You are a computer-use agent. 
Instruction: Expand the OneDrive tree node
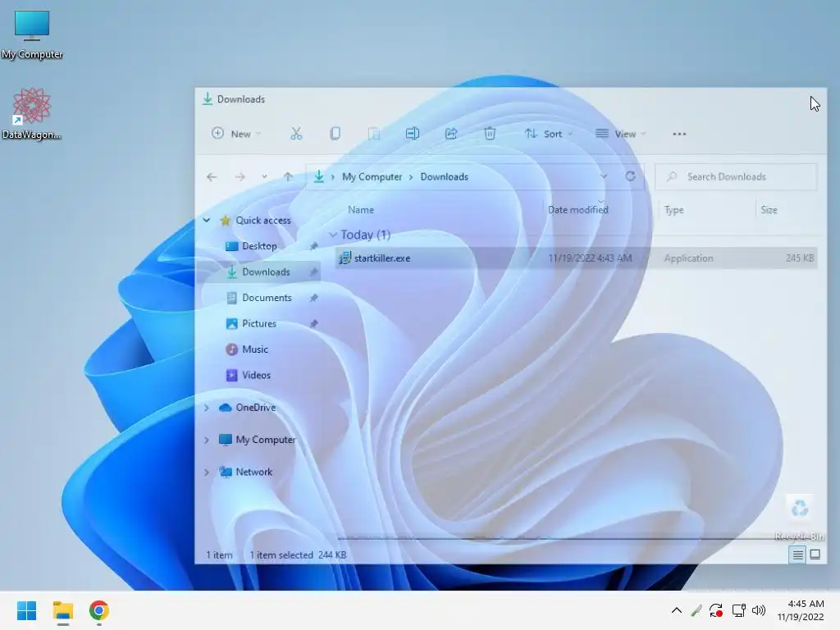coord(206,408)
